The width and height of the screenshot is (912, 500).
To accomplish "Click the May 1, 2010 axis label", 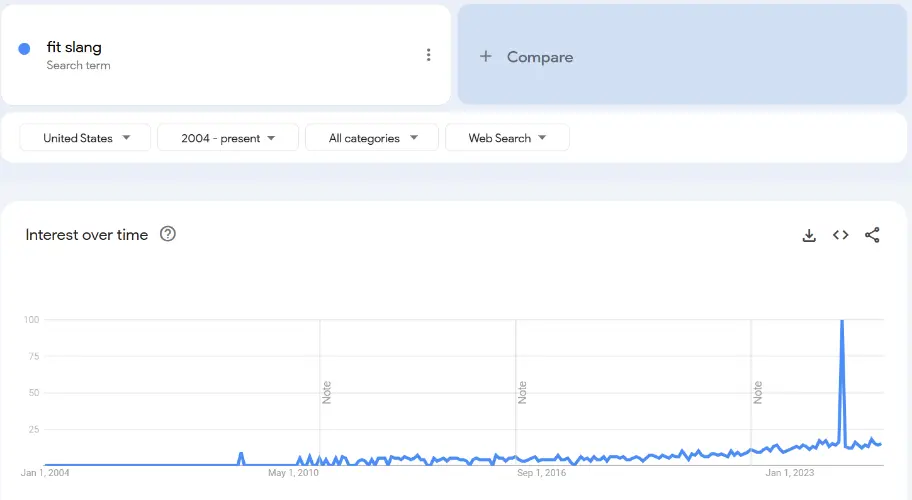I will [x=293, y=473].
